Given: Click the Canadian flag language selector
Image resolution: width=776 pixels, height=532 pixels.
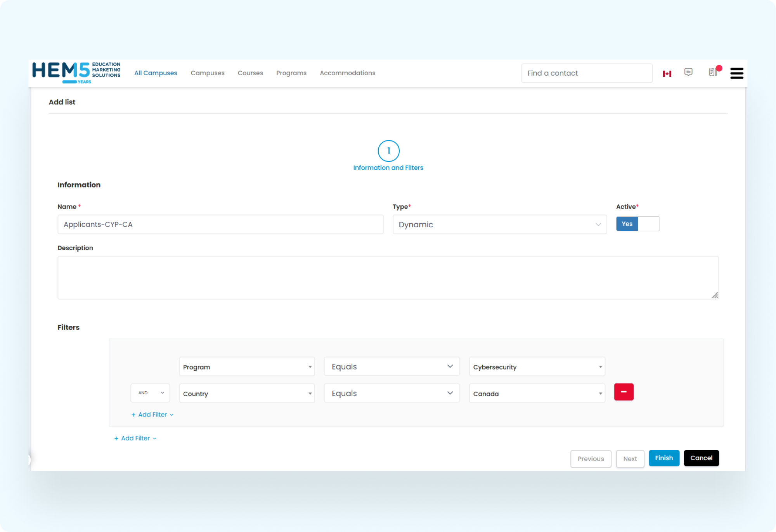Looking at the screenshot, I should point(667,73).
